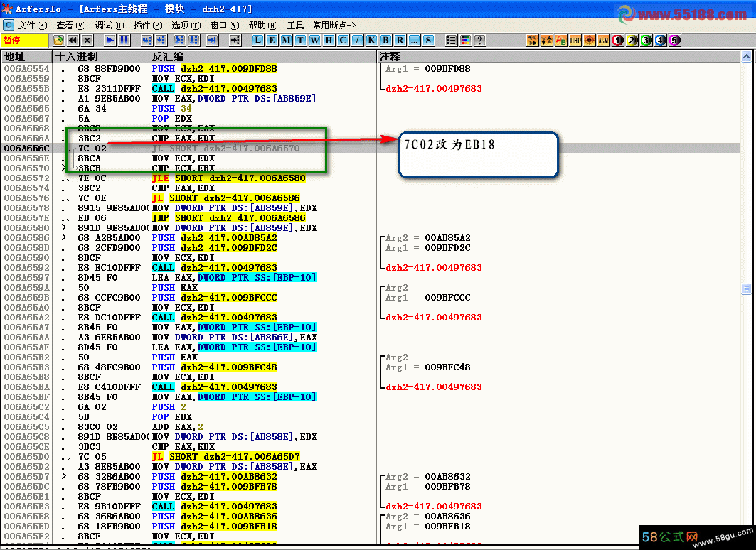Screen dimensions: 756x550
Task: Show References window (R button)
Action: click(x=400, y=41)
